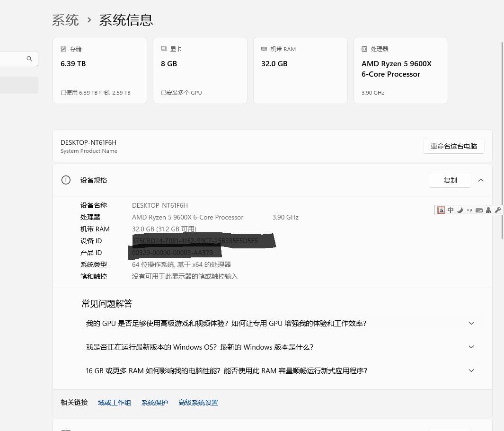504x431 pixels.
Task: Click the vertical scrollbar on the right
Action: pyautogui.click(x=502, y=141)
